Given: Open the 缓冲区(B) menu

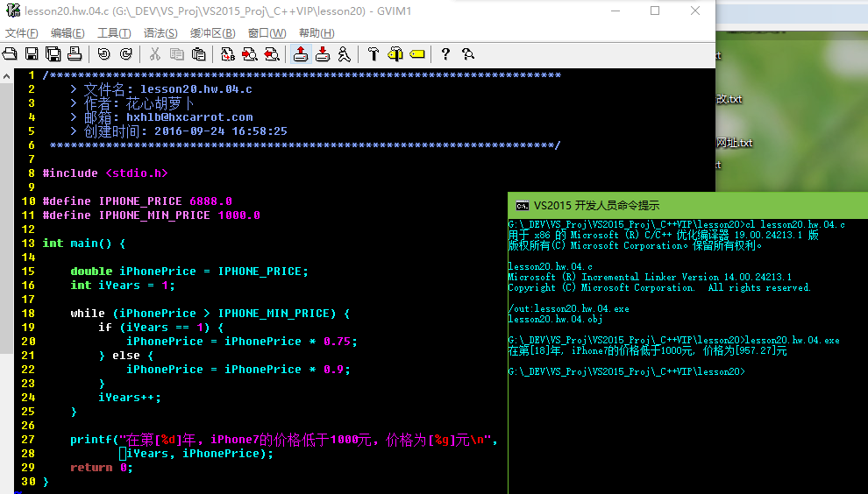Looking at the screenshot, I should (212, 33).
